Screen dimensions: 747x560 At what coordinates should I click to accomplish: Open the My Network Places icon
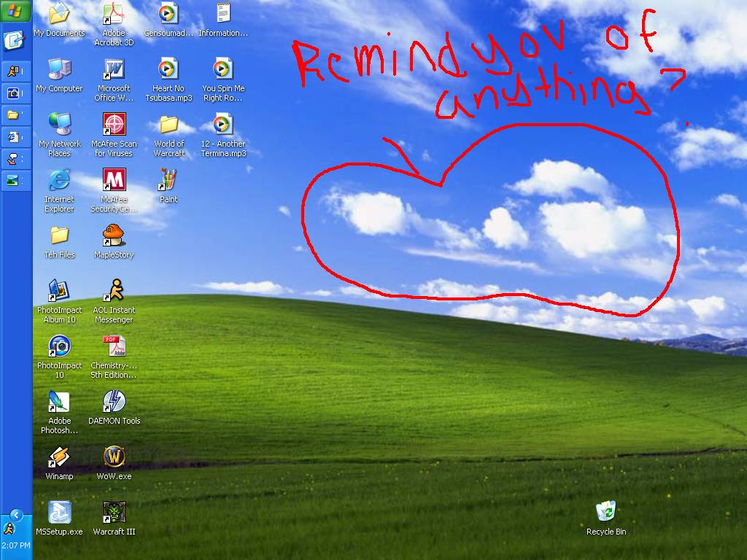59,125
